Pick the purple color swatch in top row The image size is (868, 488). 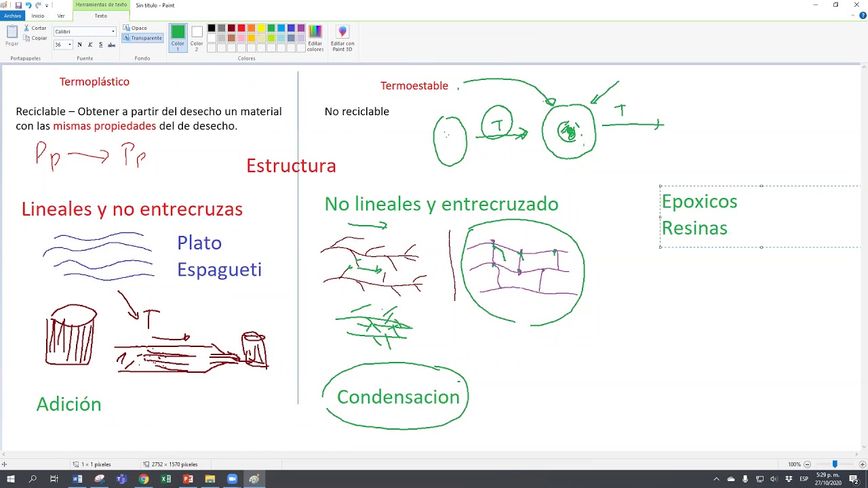(x=301, y=28)
